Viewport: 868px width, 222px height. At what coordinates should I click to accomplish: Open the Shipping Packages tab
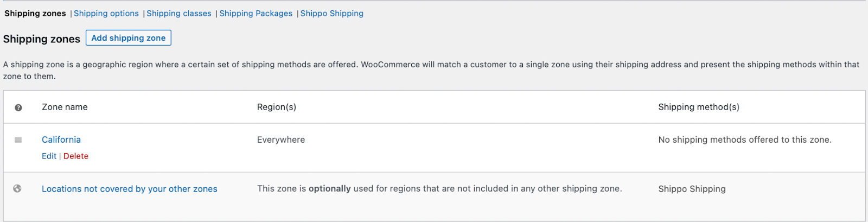256,14
